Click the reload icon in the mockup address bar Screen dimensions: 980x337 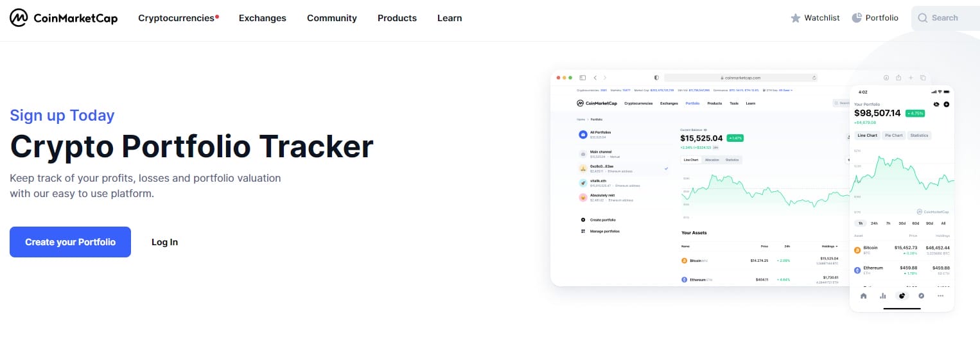tap(814, 78)
